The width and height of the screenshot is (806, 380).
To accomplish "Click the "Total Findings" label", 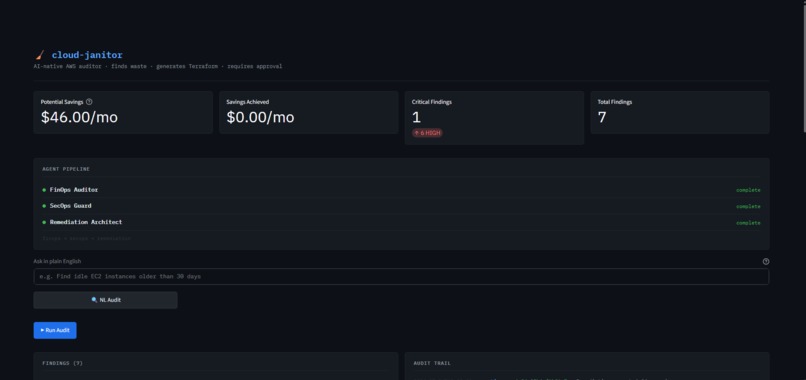I will pyautogui.click(x=615, y=102).
